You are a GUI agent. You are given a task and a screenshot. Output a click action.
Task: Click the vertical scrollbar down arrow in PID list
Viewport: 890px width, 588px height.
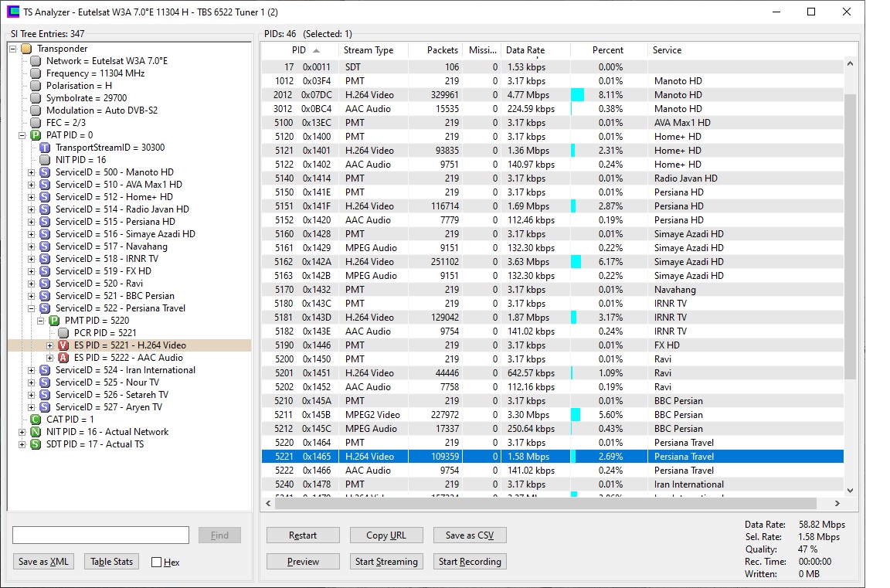coord(850,491)
